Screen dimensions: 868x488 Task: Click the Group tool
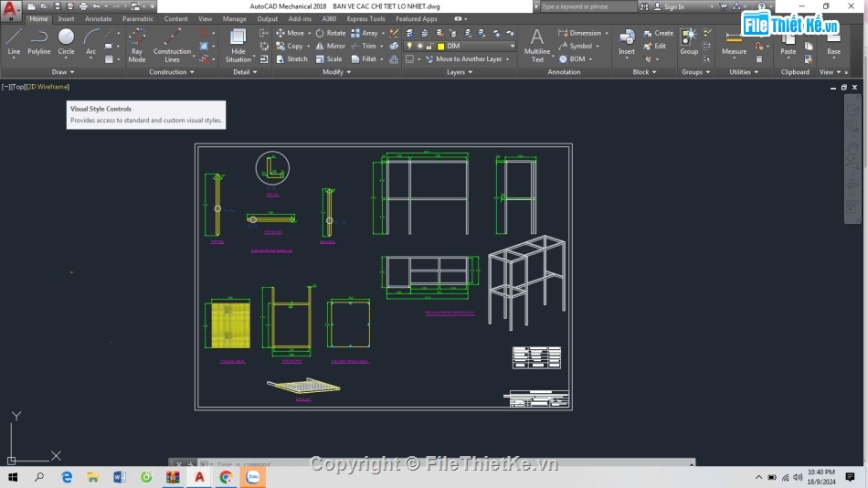tap(689, 43)
